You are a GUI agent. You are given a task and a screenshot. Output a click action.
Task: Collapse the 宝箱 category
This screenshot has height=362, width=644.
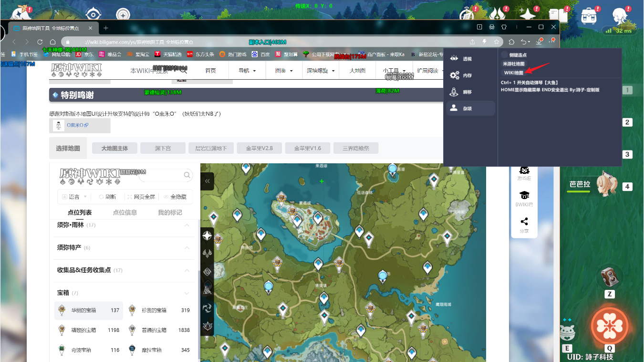pyautogui.click(x=124, y=293)
